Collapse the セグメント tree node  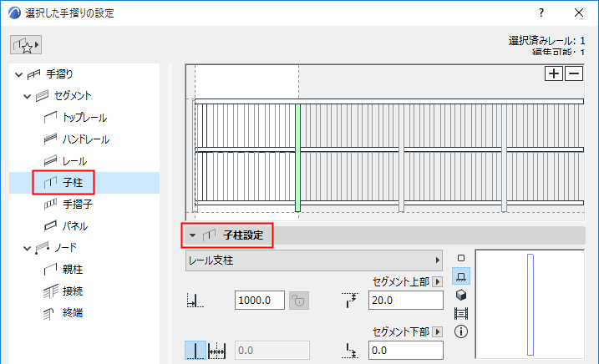(27, 96)
